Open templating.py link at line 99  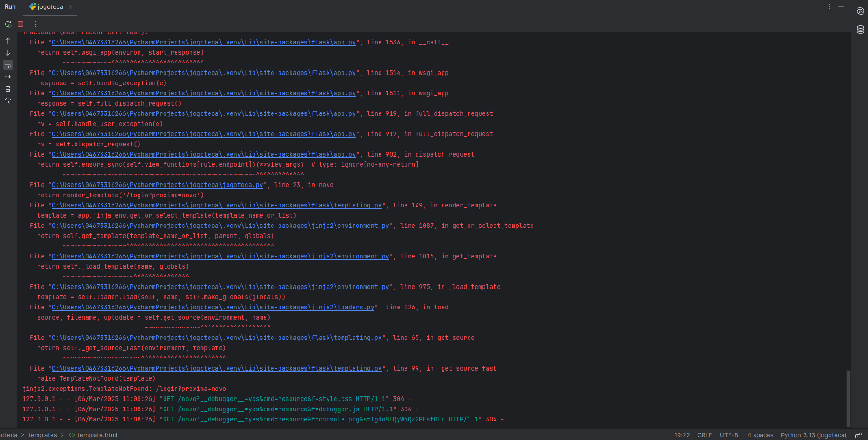tap(217, 369)
